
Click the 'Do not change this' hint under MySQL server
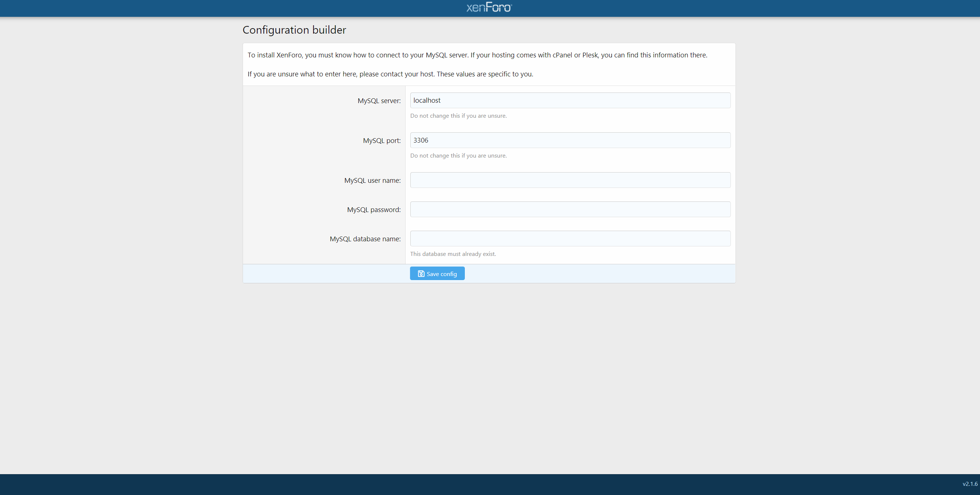458,116
